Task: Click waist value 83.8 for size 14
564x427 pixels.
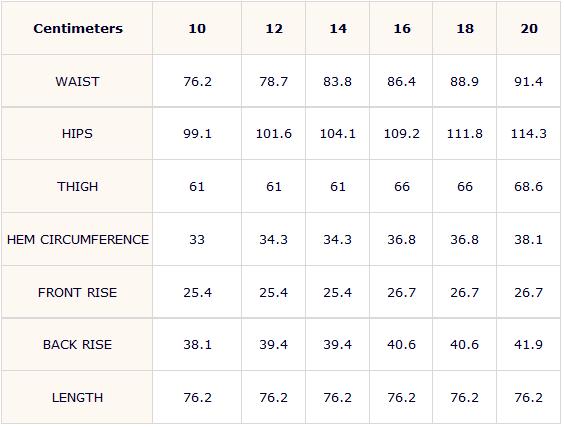Action: (337, 82)
